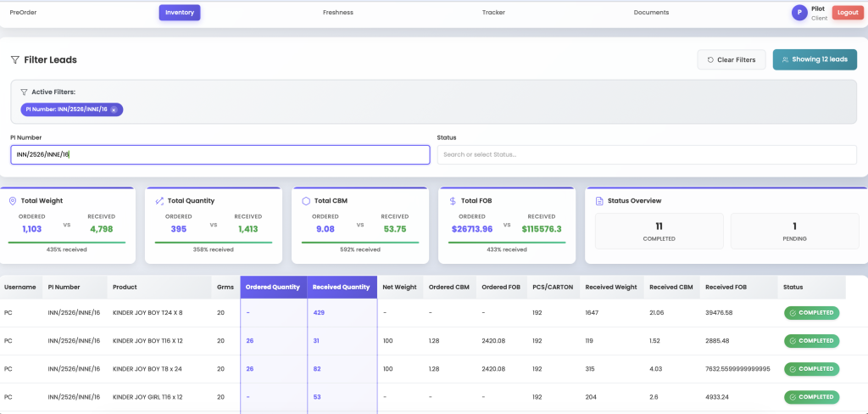Remove the PI Number active filter chip

tap(114, 109)
